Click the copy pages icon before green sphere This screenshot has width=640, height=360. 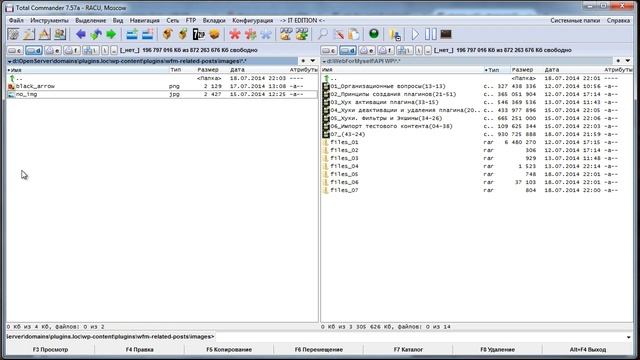click(x=354, y=34)
